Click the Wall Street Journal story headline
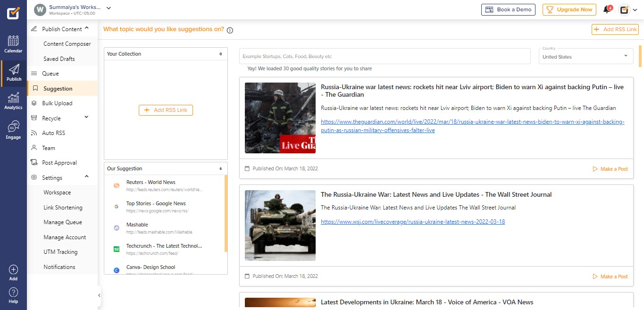This screenshot has width=644, height=310. click(436, 194)
